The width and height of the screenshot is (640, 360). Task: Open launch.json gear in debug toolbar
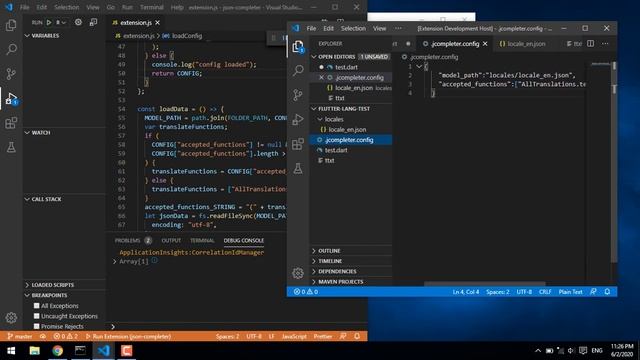78,22
